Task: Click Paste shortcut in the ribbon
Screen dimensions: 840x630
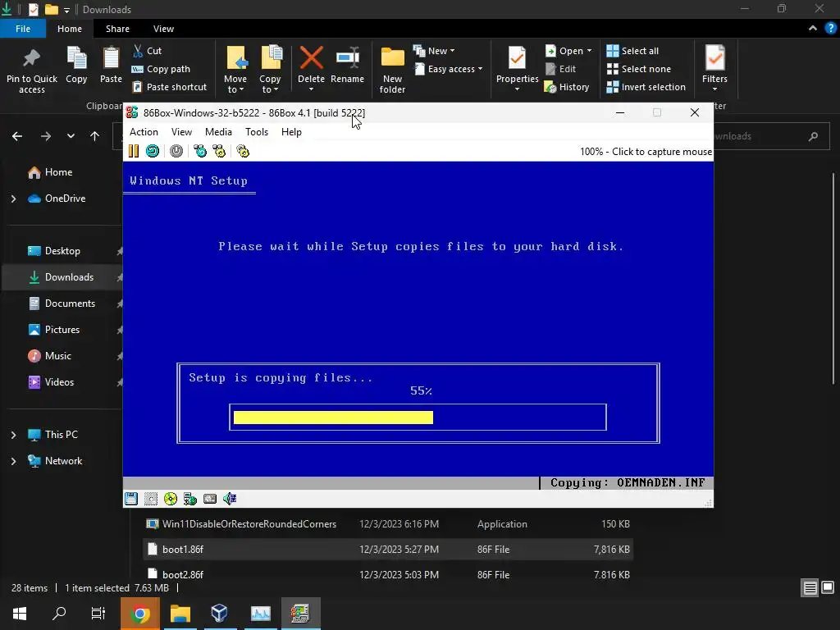Action: pos(169,87)
